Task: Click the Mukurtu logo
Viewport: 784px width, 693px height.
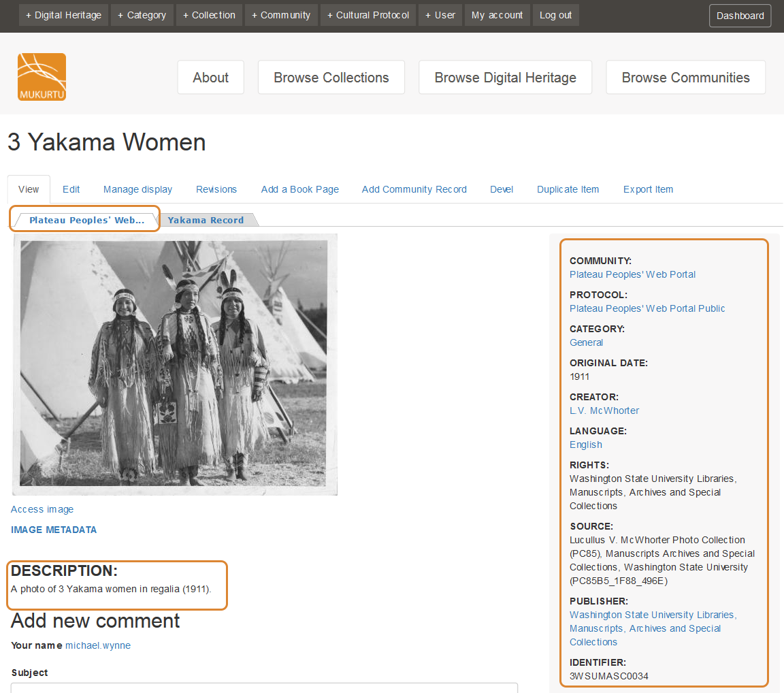Action: click(x=42, y=77)
